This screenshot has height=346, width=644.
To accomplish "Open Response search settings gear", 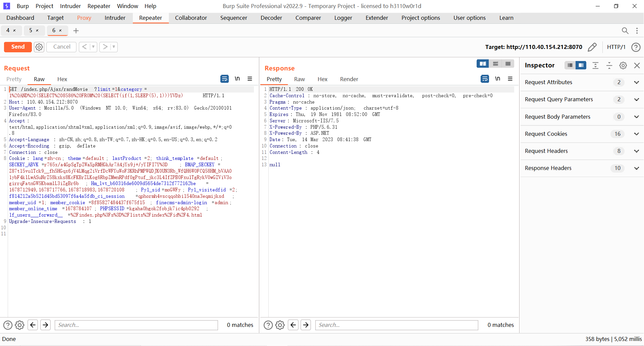I will 280,325.
